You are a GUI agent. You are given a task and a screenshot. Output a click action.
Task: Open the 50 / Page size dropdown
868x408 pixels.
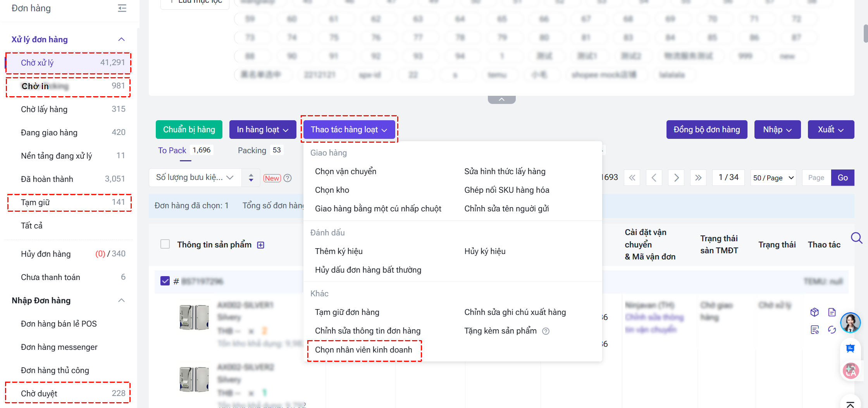tap(773, 178)
